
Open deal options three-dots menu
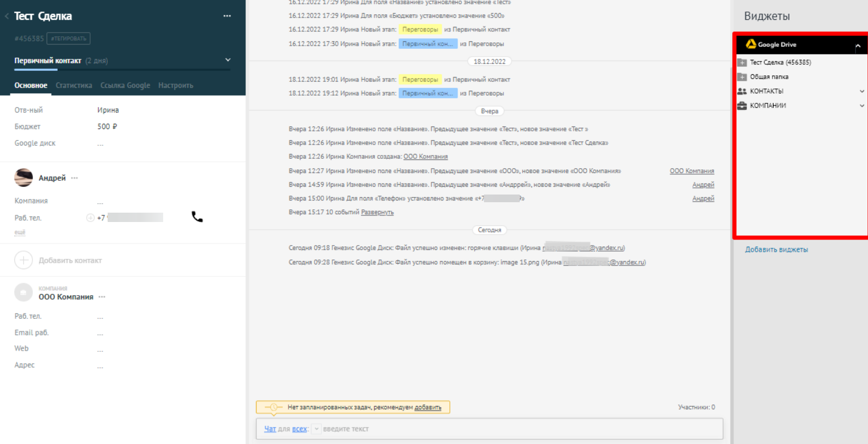(227, 16)
